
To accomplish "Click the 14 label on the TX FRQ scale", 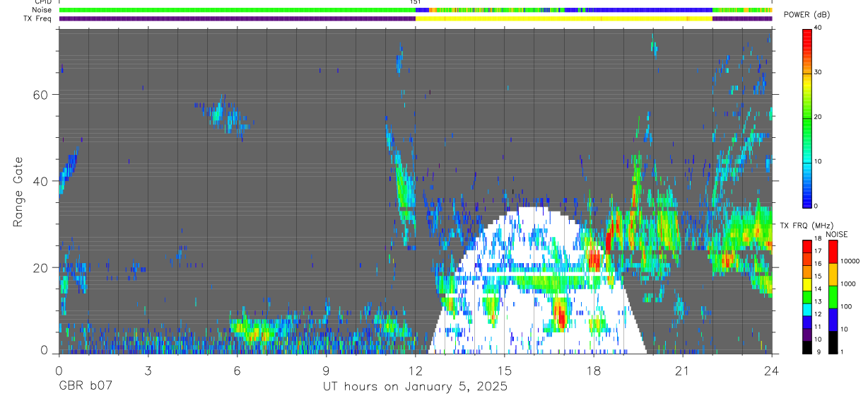I will pos(819,289).
